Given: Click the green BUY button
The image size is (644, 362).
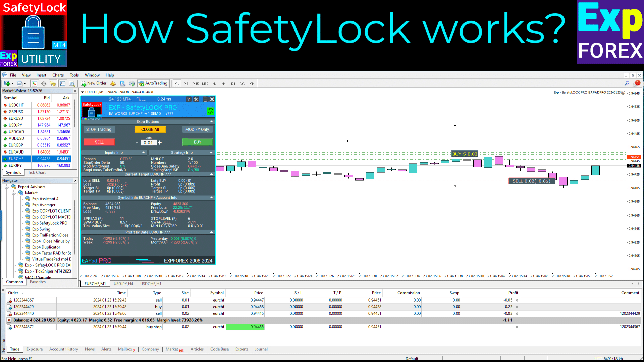Looking at the screenshot, I should click(x=197, y=142).
